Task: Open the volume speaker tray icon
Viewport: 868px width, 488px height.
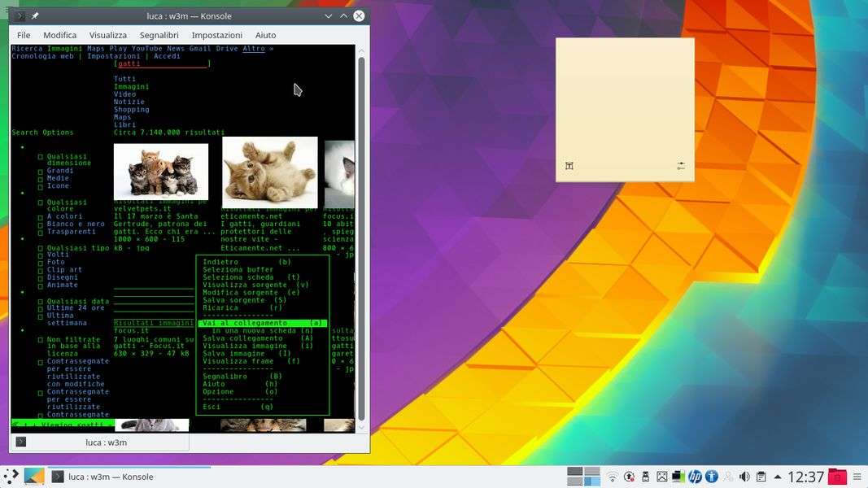Action: (744, 477)
